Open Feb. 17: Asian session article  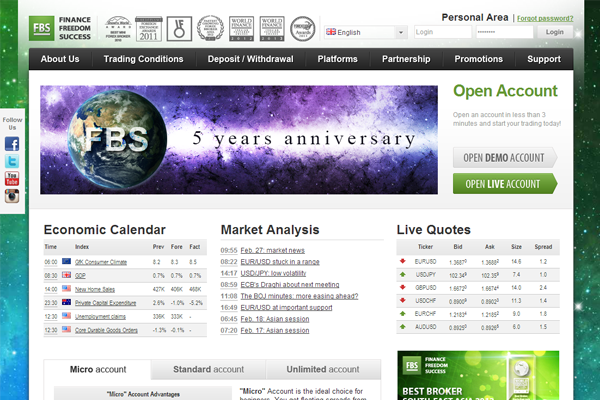click(275, 331)
